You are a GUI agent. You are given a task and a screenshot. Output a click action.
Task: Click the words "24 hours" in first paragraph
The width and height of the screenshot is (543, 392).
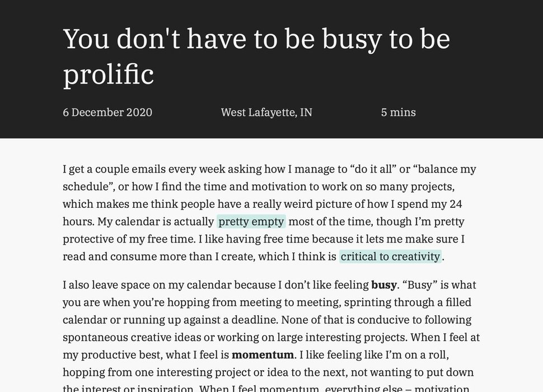tap(456, 204)
